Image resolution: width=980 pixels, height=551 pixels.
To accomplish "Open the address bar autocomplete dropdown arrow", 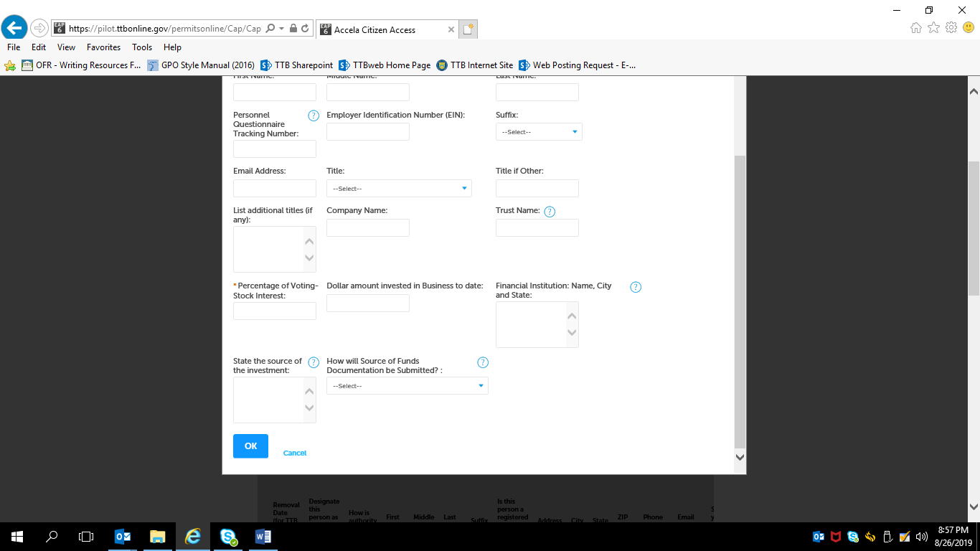I will [282, 29].
